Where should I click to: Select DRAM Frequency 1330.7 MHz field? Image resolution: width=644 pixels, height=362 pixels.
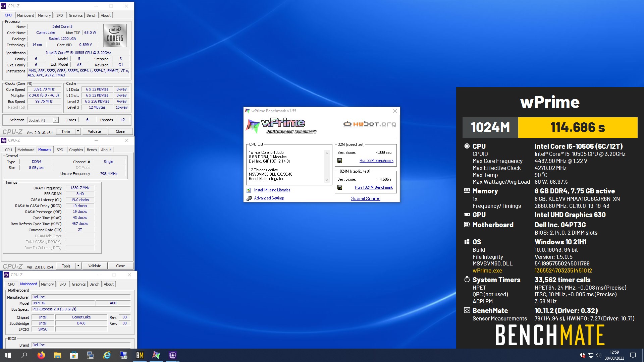click(x=80, y=188)
